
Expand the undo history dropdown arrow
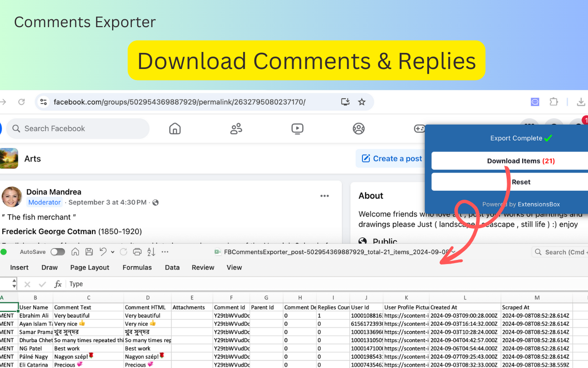(113, 252)
